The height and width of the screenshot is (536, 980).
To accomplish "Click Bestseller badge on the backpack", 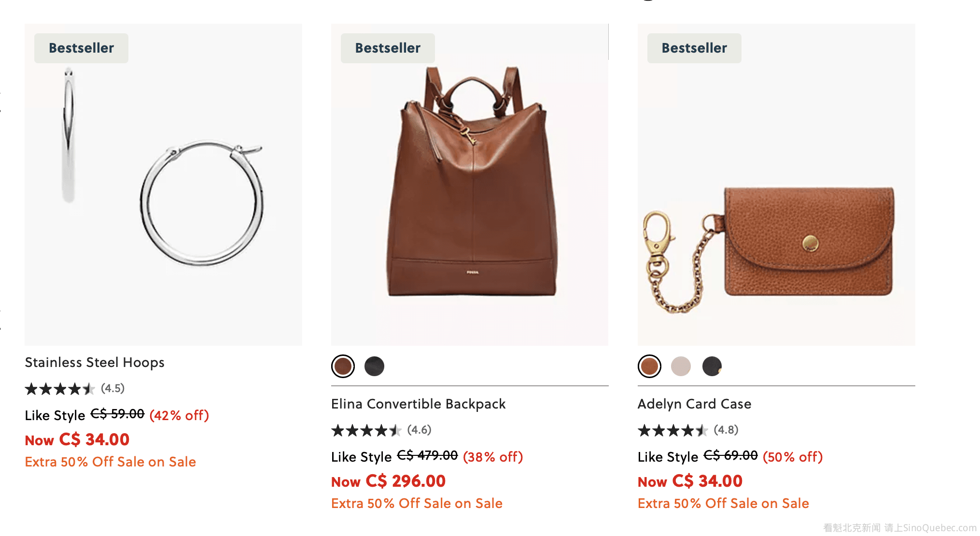I will click(x=388, y=48).
